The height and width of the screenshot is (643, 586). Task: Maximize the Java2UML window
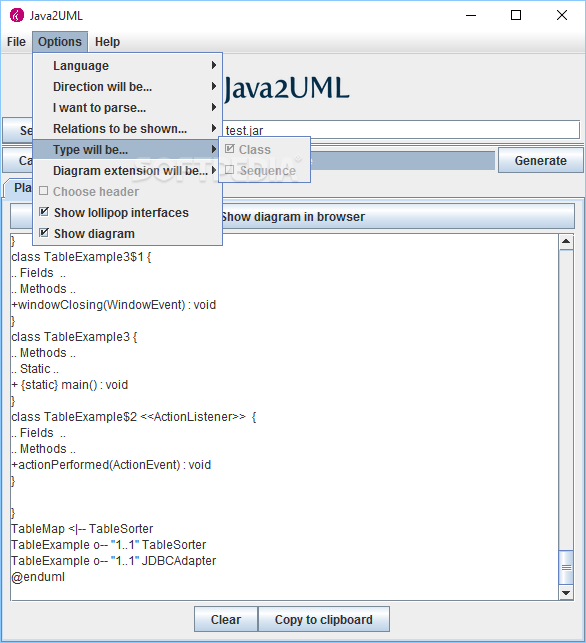click(516, 16)
